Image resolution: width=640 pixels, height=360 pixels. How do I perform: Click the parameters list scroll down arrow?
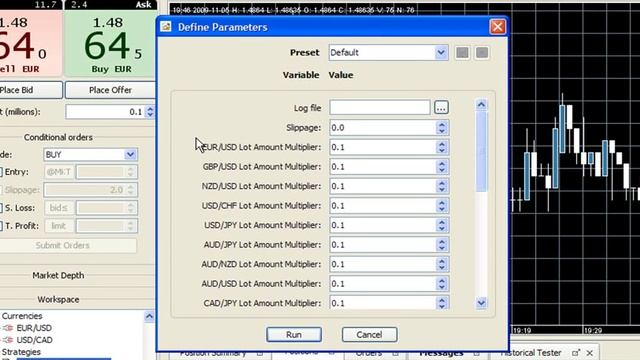click(x=481, y=303)
